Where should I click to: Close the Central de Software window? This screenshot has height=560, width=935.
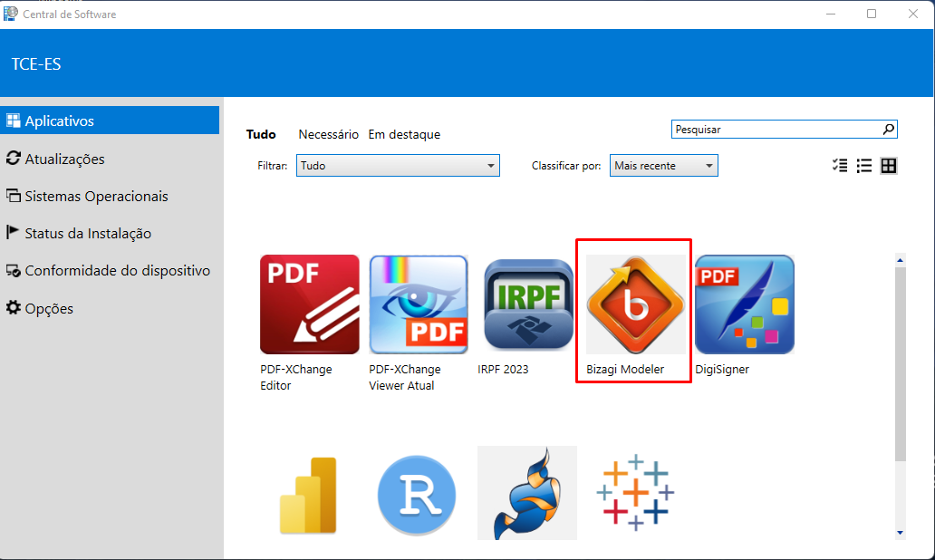(913, 14)
